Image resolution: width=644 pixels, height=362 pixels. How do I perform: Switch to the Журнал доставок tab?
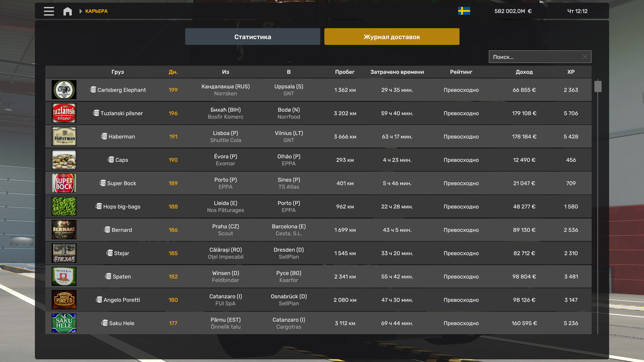click(x=392, y=37)
